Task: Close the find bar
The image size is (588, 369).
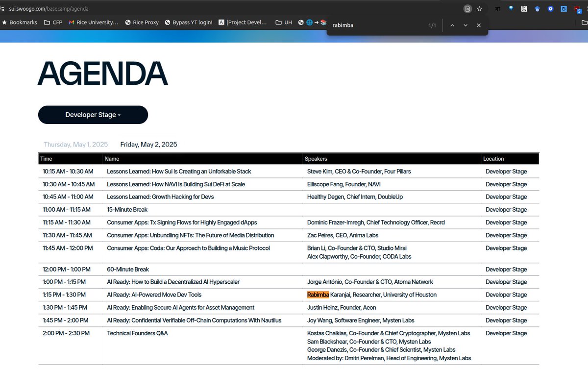Action: (x=479, y=25)
